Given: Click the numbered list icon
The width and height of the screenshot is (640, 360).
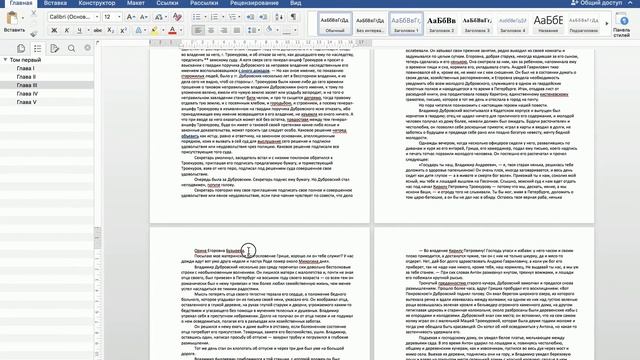Looking at the screenshot, I should pos(214,17).
